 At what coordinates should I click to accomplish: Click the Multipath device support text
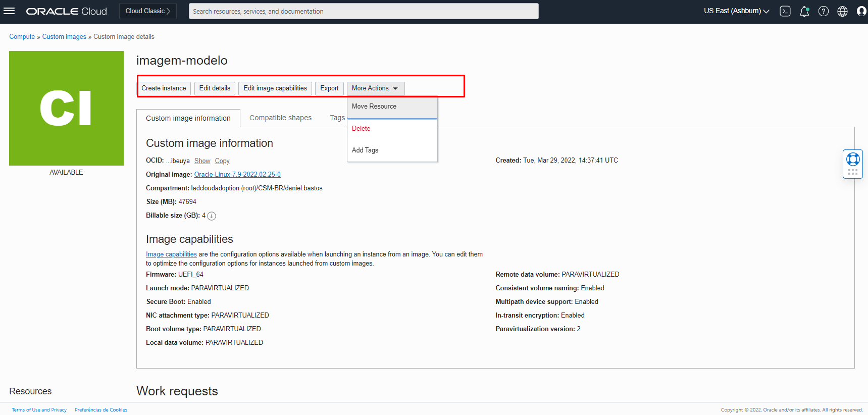pos(547,302)
